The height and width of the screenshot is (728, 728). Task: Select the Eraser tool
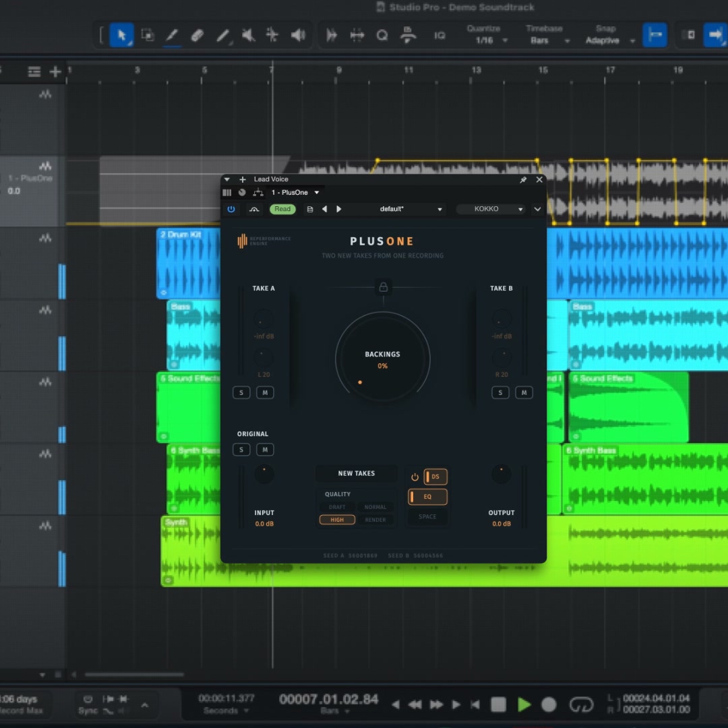coord(198,35)
